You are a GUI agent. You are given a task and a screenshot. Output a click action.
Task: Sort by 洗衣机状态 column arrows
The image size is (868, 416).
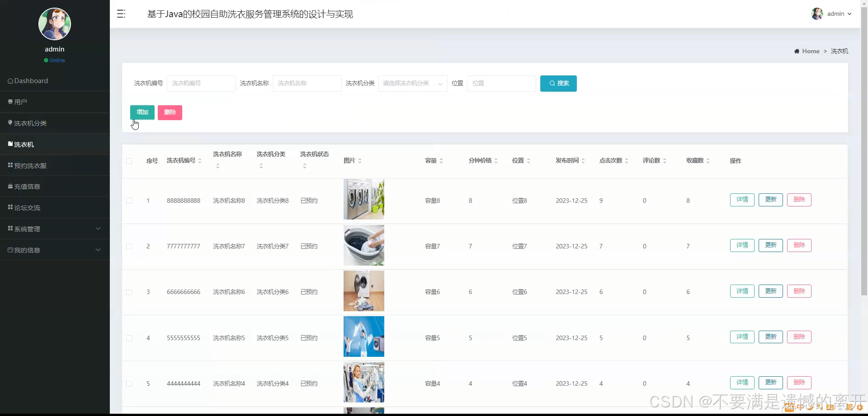tap(305, 166)
